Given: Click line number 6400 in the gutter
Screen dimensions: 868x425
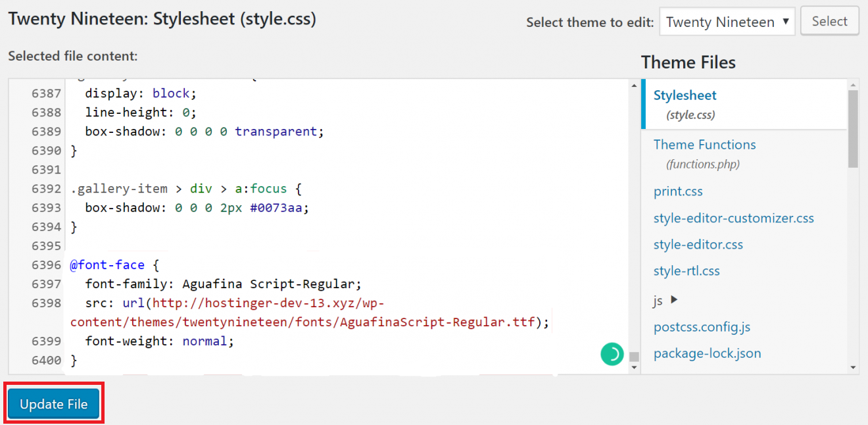Looking at the screenshot, I should [x=46, y=361].
